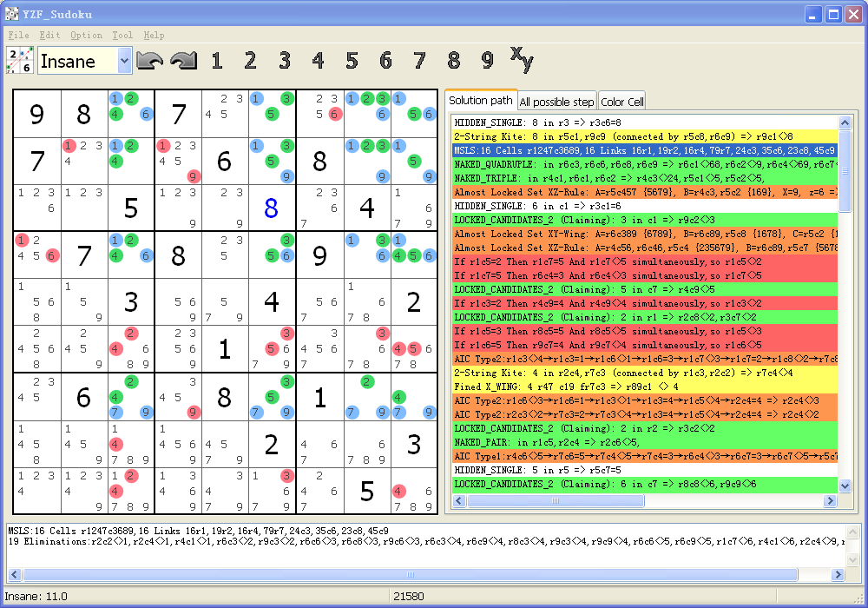
Task: Open the File menu
Action: 19,35
